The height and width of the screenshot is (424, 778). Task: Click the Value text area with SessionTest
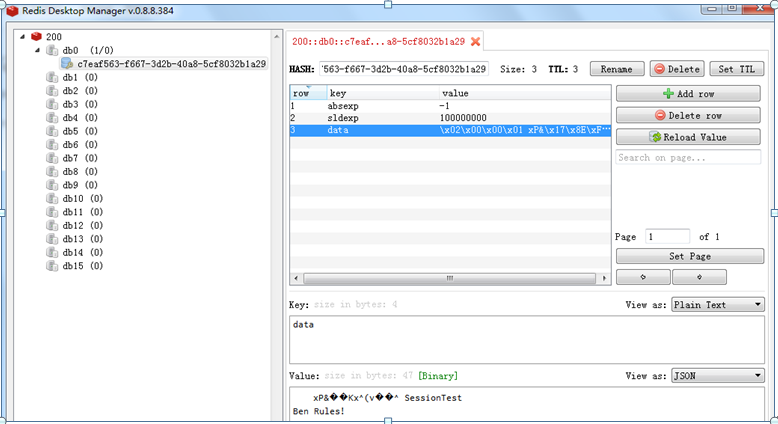[x=526, y=404]
